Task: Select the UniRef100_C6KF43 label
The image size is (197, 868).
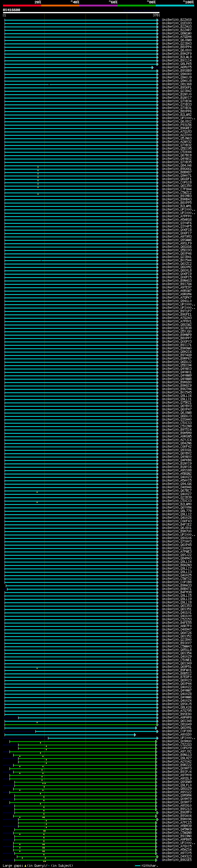Action: (177, 521)
